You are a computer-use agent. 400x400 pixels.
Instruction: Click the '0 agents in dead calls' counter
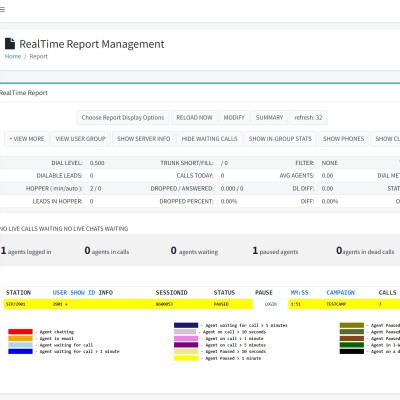coord(365,251)
